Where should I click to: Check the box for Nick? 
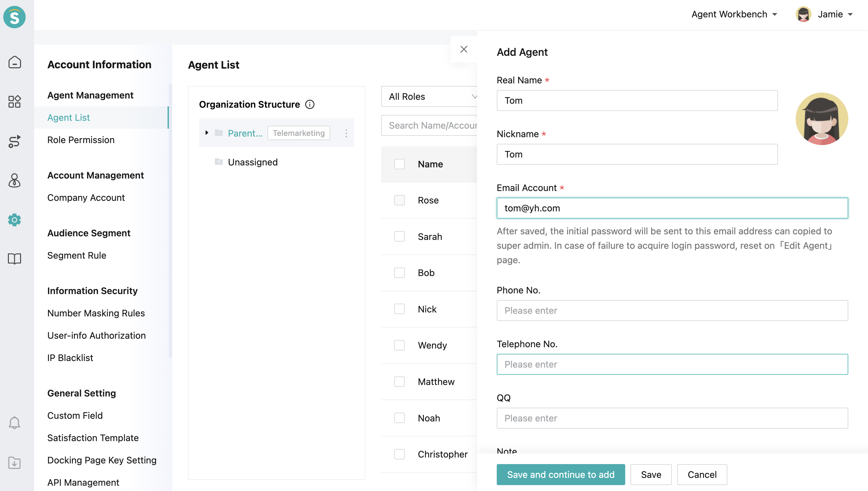click(399, 309)
